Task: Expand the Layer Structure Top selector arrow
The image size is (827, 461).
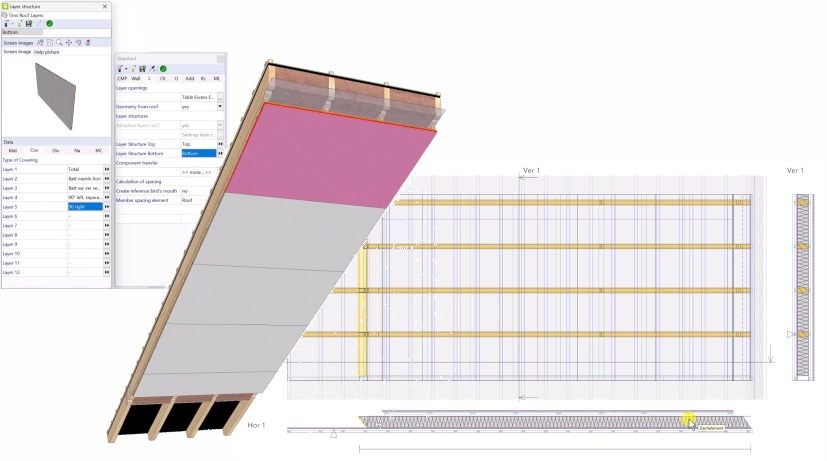Action: pyautogui.click(x=220, y=144)
